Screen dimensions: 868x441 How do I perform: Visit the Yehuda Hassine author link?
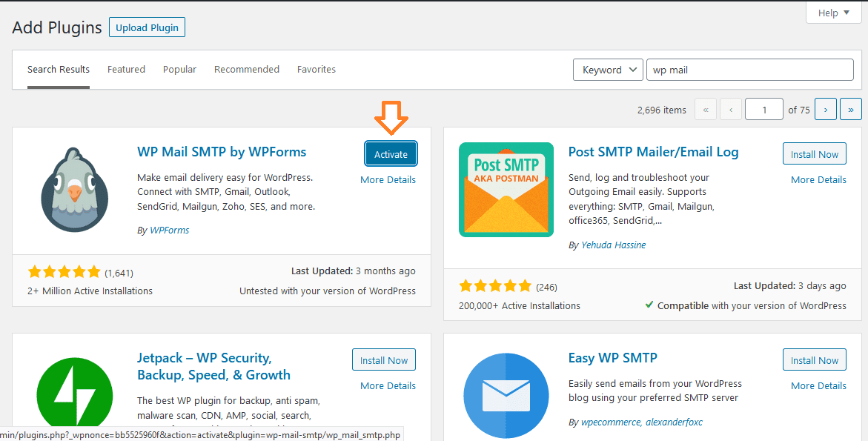tap(613, 245)
